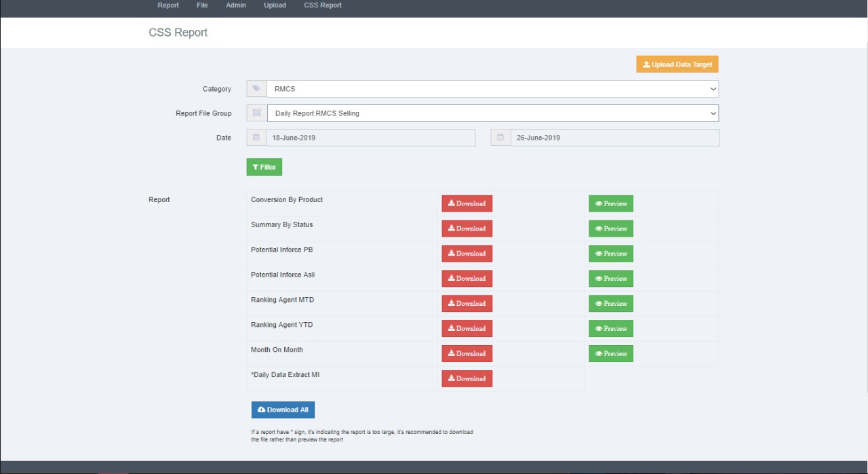The height and width of the screenshot is (474, 868).
Task: Open the Upload menu item
Action: (x=275, y=5)
